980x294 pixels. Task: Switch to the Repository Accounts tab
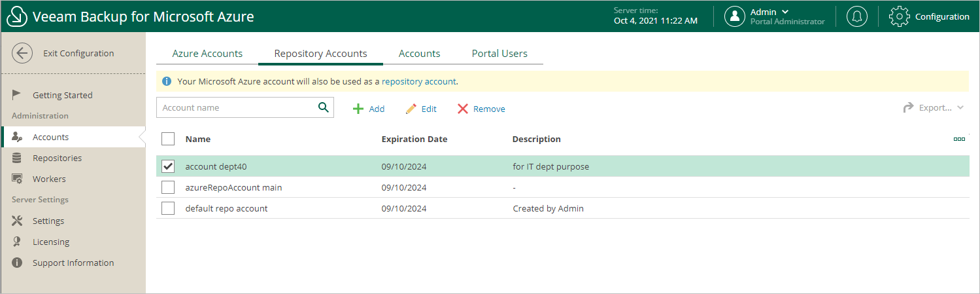(320, 54)
